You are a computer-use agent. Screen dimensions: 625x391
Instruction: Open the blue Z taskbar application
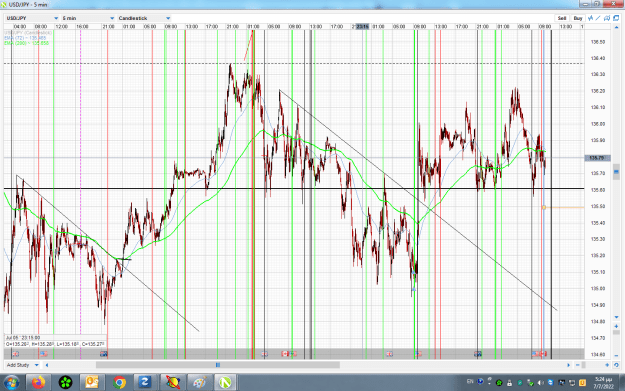tap(145, 383)
